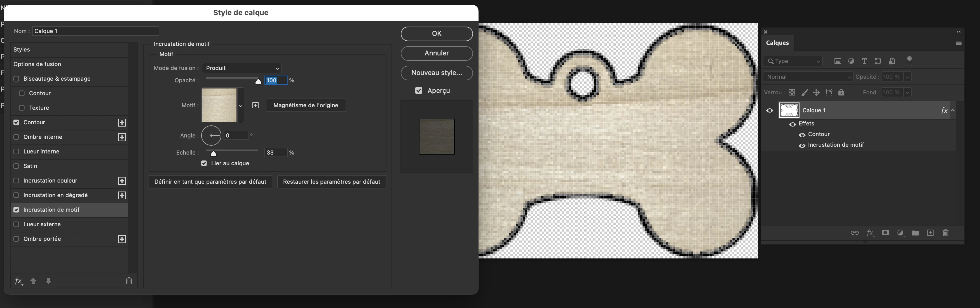Image resolution: width=980 pixels, height=308 pixels.
Task: Click the Echelle slider handle
Action: point(214,153)
